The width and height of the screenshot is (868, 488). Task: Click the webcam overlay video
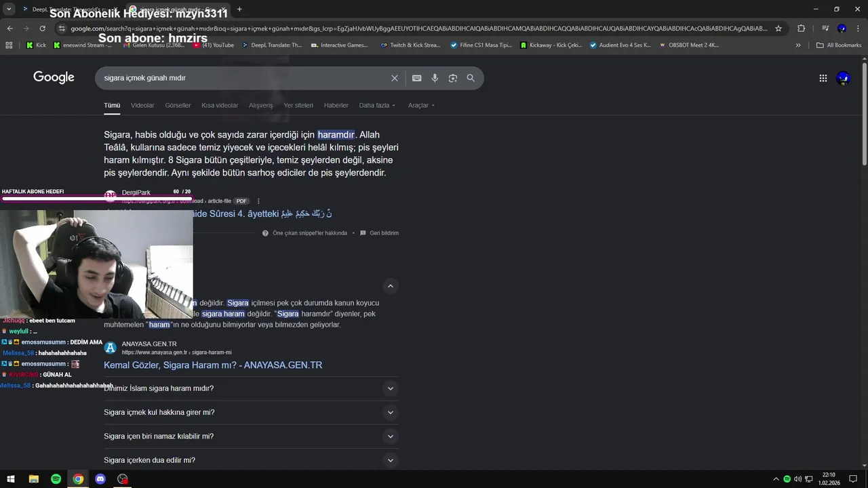96,264
